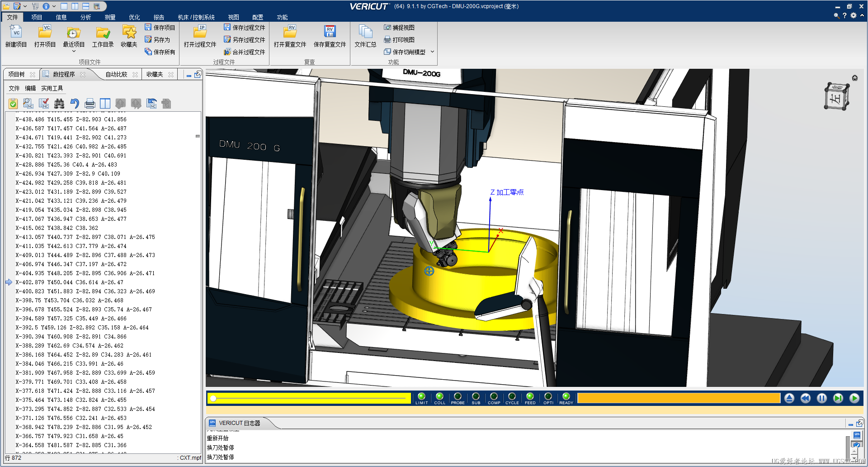Viewport: 868px width, 467px height.
Task: Click 捕捉视图 capture view button
Action: click(399, 28)
